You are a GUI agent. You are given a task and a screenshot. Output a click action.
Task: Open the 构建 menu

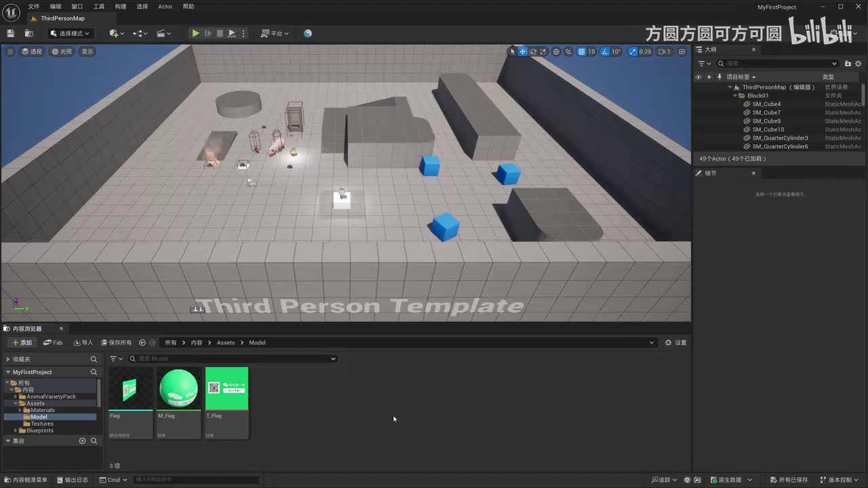[x=121, y=7]
